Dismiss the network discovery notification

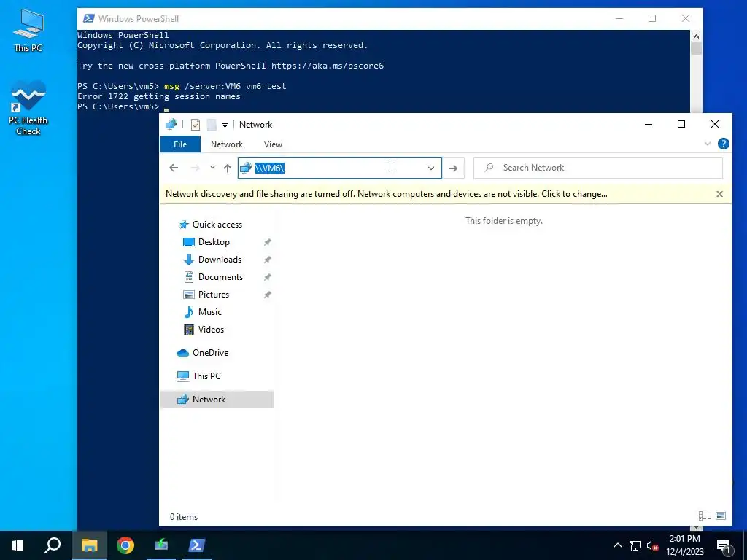(719, 194)
